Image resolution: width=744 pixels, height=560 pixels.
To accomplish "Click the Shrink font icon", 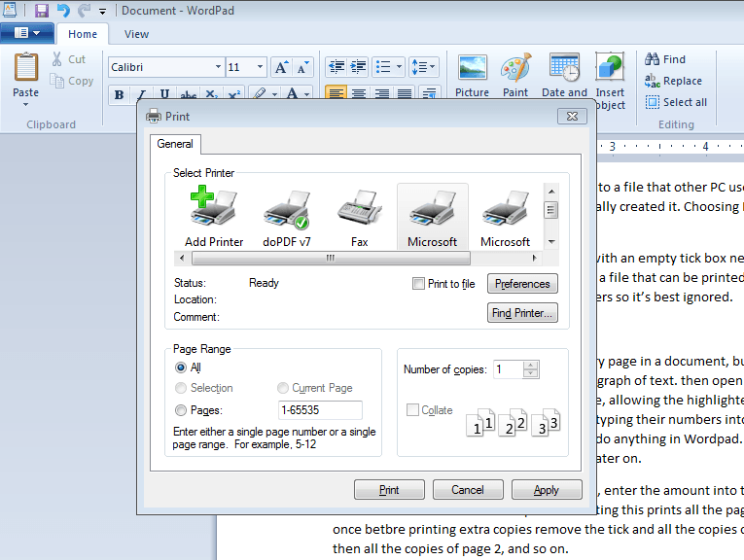I will [x=302, y=67].
